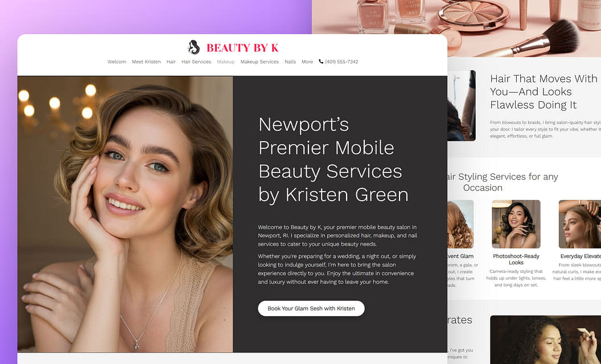This screenshot has height=364, width=601.
Task: Click the Event Glam hair photo
Action: 461,224
